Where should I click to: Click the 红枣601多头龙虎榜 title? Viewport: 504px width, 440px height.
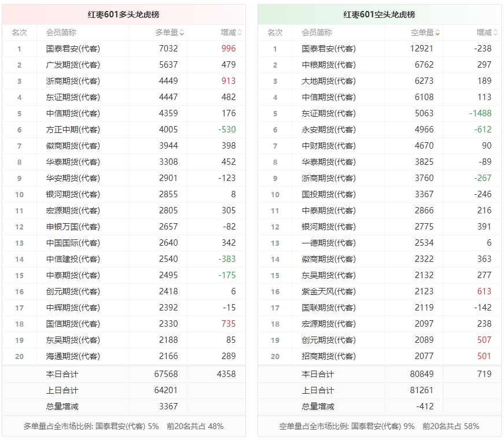[x=123, y=14]
